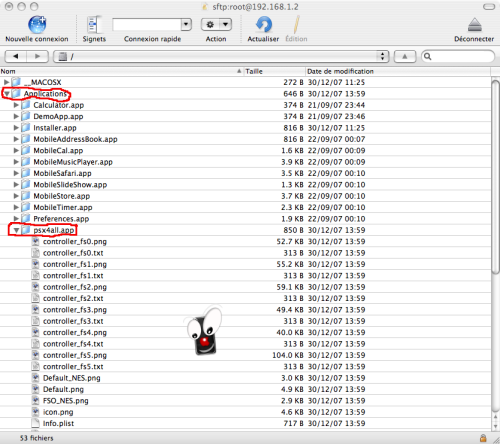Select the controller_fs4.png file name

click(75, 332)
